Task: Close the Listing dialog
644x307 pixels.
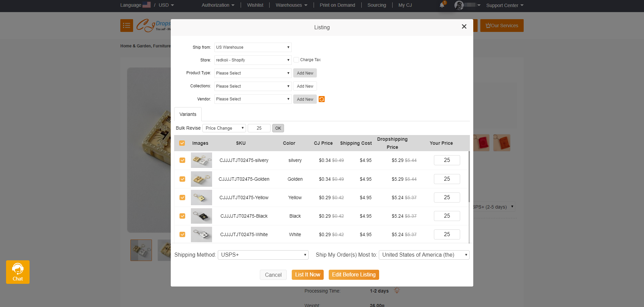Action: pos(464,27)
